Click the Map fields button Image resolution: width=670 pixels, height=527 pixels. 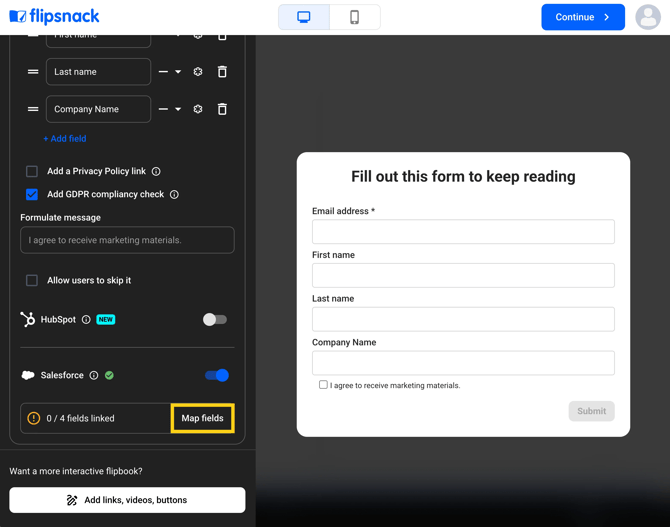[x=202, y=419]
